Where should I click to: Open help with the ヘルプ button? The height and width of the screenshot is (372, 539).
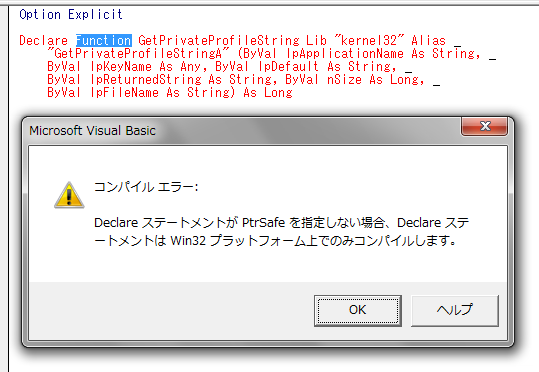[x=455, y=310]
